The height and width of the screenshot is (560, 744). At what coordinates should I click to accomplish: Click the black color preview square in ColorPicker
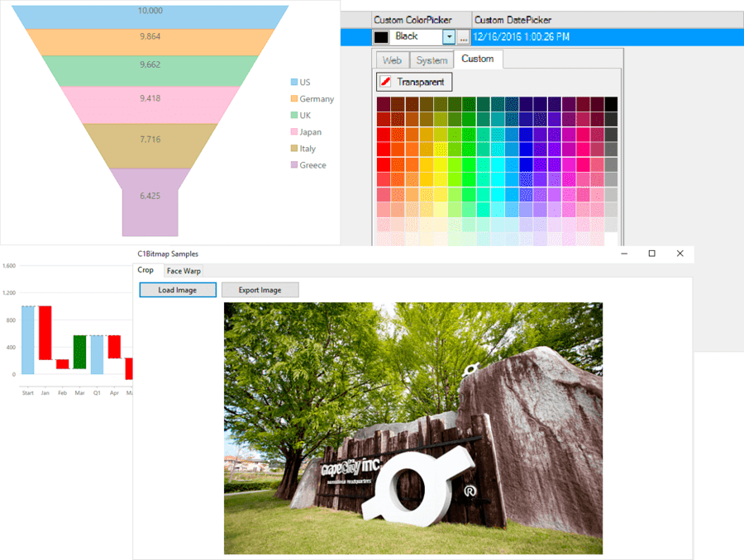380,36
